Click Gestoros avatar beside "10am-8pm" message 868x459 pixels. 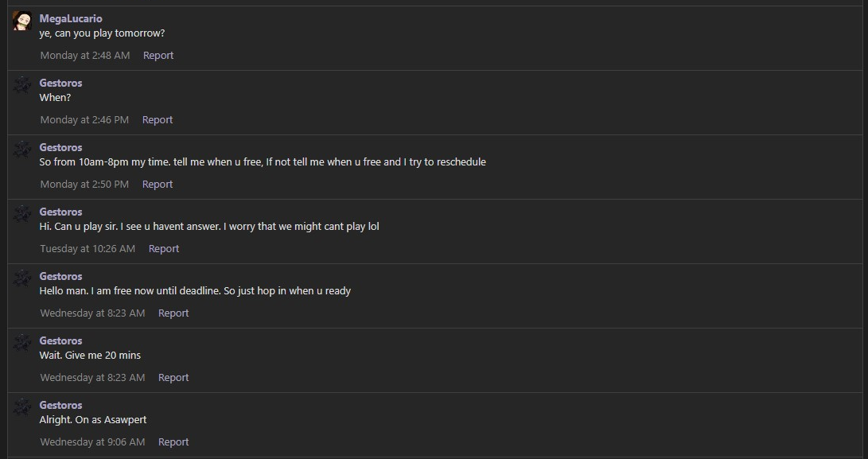(22, 150)
